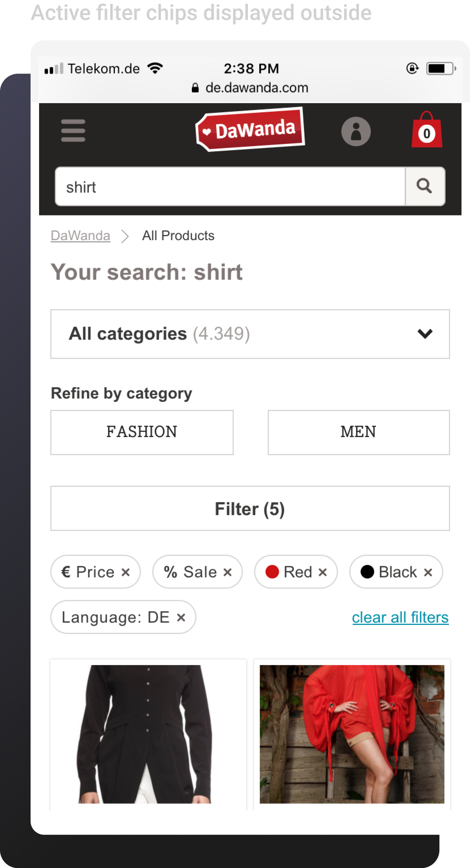Open the black shirt product thumbnail
This screenshot has width=470, height=868.
tap(148, 734)
